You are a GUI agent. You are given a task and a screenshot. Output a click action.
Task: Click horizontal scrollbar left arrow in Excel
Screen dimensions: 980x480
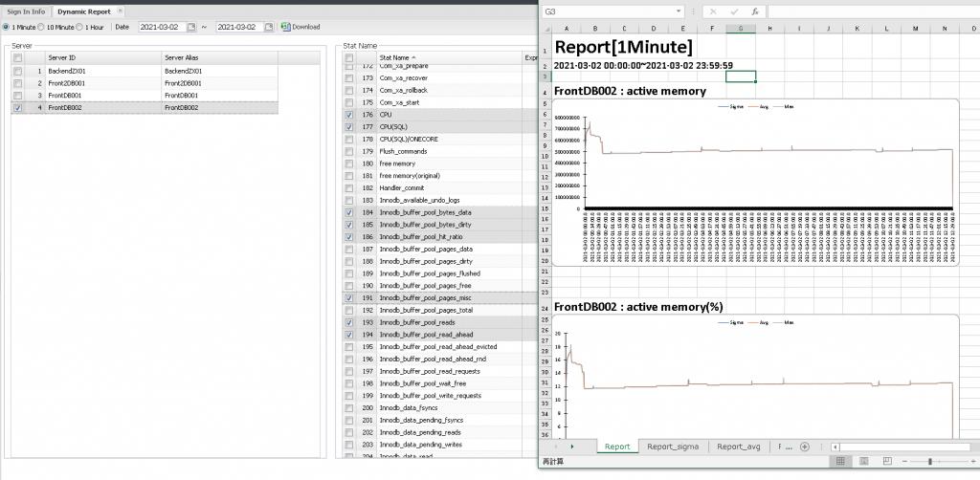pyautogui.click(x=835, y=447)
